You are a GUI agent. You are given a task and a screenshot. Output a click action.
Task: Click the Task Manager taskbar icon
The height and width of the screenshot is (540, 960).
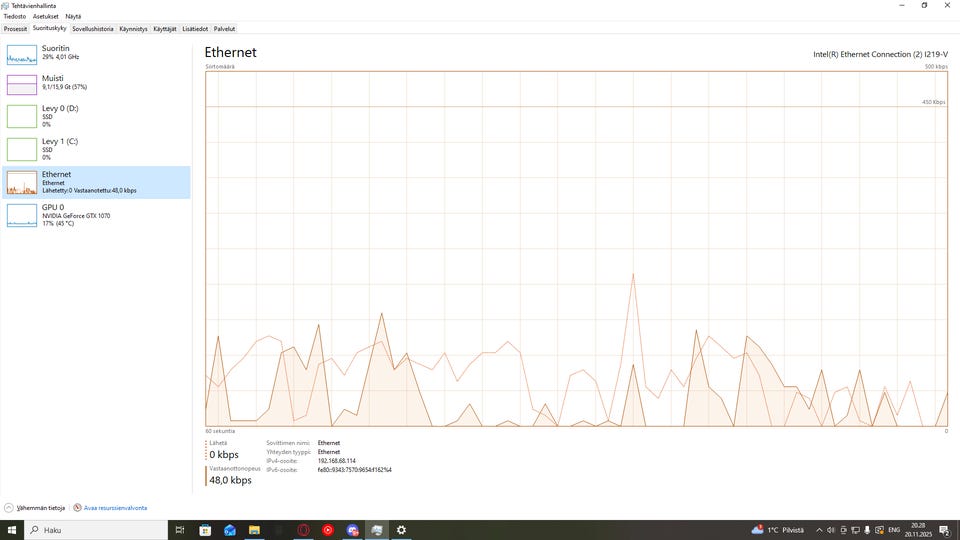click(x=377, y=530)
